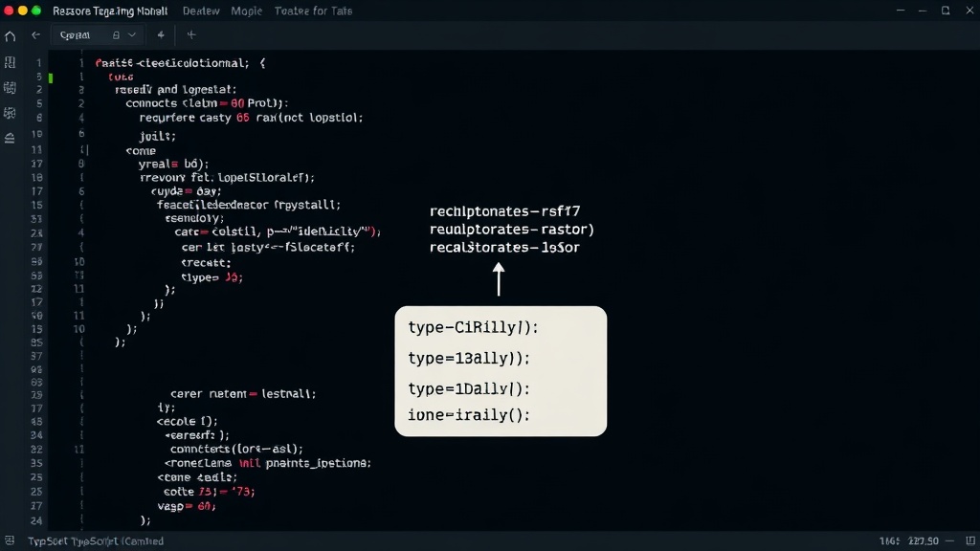Click the code line 'reeedV and lopestat:'

(176, 89)
